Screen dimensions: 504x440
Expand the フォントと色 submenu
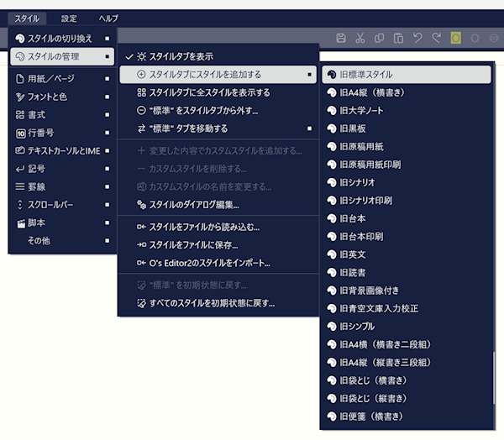pyautogui.click(x=62, y=97)
